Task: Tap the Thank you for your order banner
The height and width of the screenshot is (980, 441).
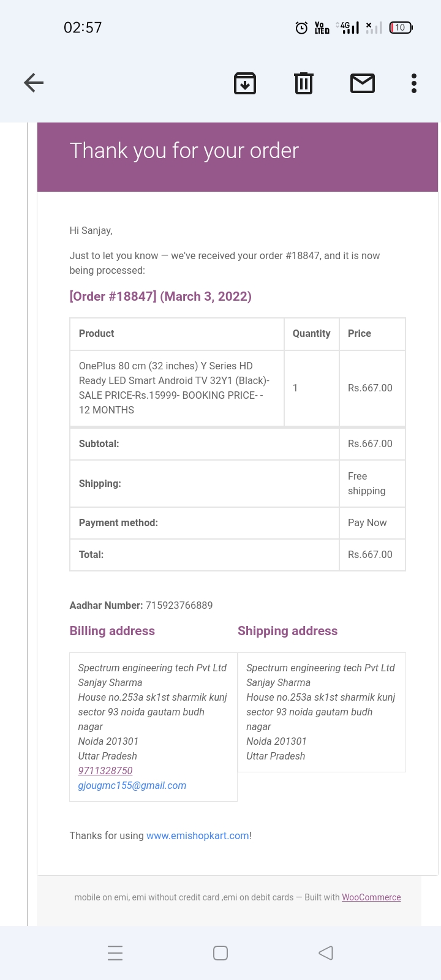Action: (238, 157)
